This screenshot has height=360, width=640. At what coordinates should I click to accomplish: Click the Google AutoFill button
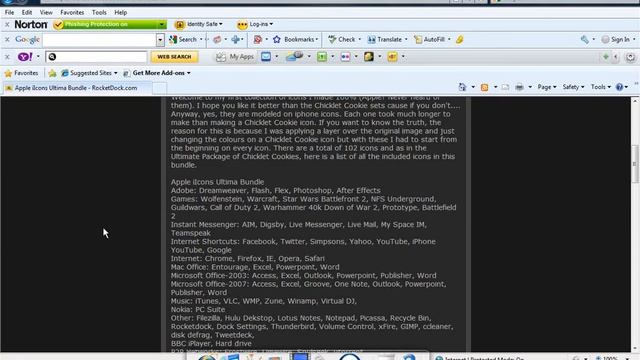point(429,40)
